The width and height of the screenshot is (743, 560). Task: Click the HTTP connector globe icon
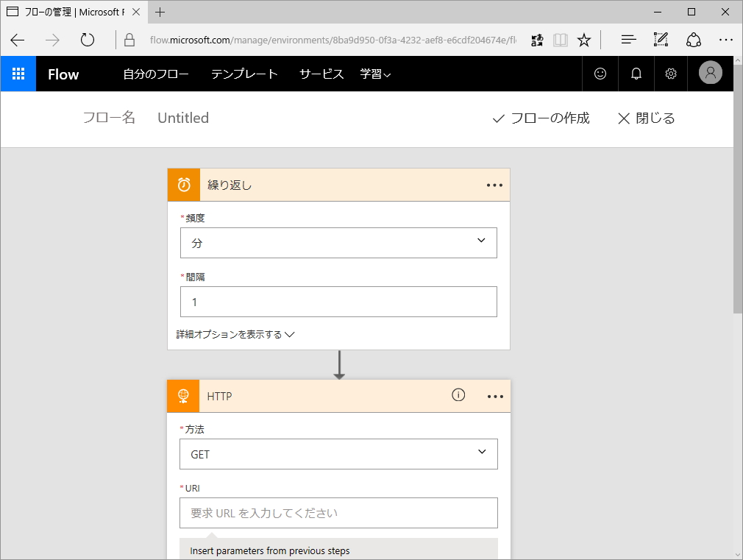[x=183, y=396]
